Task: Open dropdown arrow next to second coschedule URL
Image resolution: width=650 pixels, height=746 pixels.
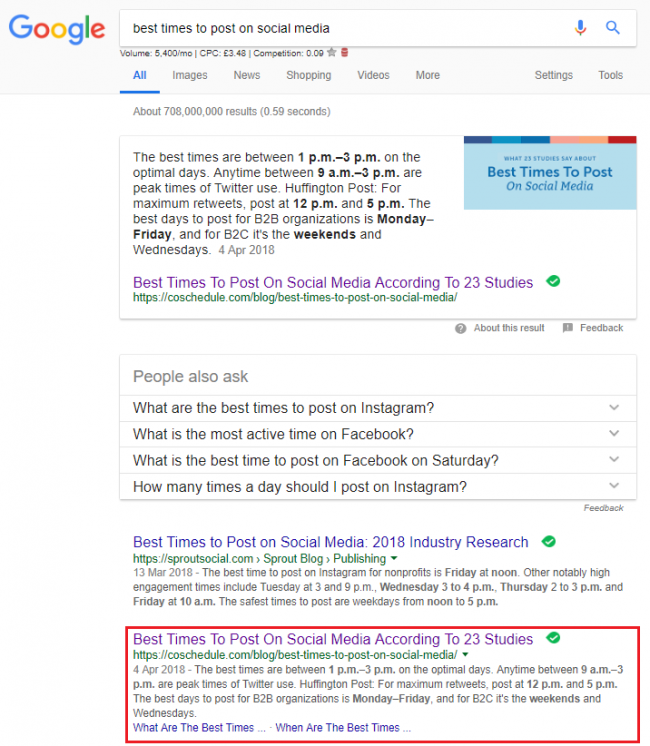Action: [x=465, y=655]
